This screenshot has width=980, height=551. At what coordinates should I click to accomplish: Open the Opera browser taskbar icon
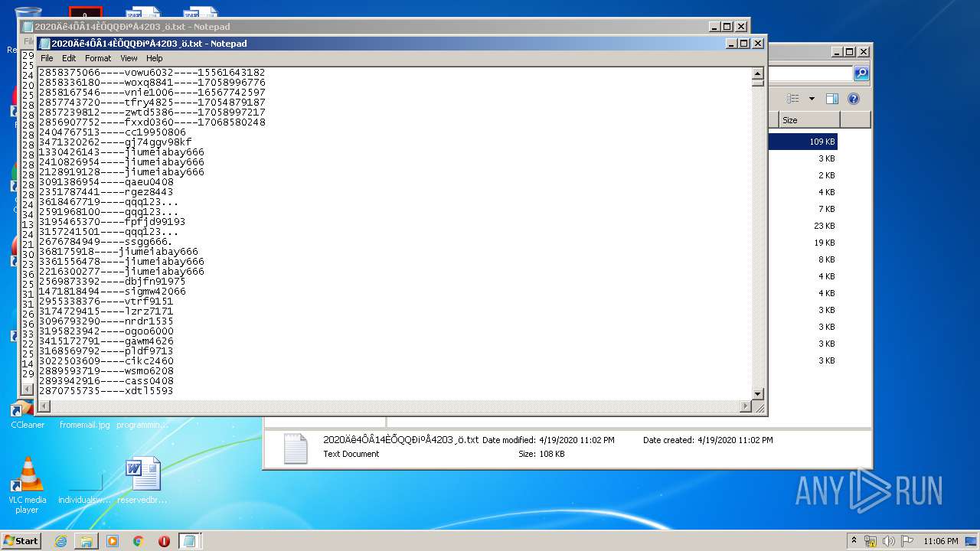click(164, 541)
